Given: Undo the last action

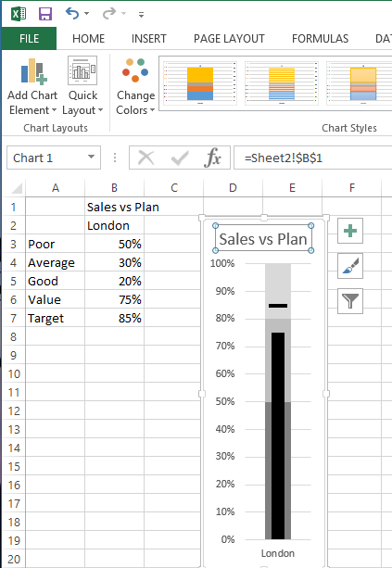Looking at the screenshot, I should coord(72,14).
